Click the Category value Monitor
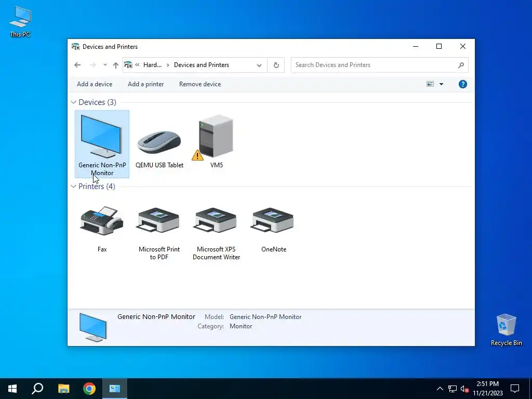The height and width of the screenshot is (399, 532). tap(241, 326)
